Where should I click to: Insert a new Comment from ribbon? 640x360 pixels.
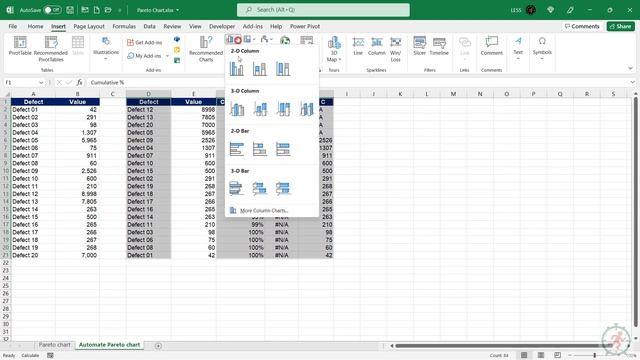coord(491,46)
